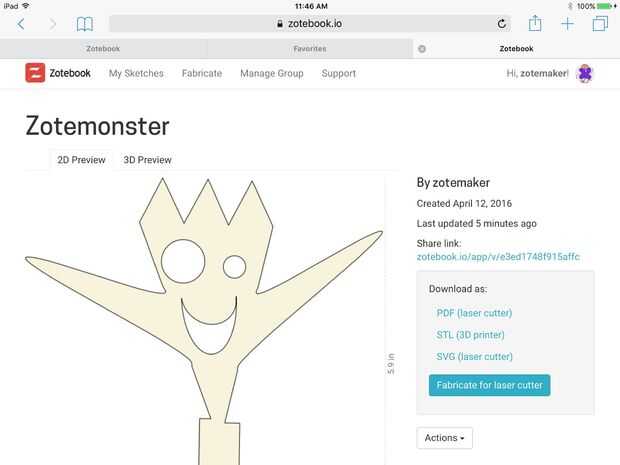The width and height of the screenshot is (620, 465).
Task: Go to Manage Group
Action: click(272, 73)
